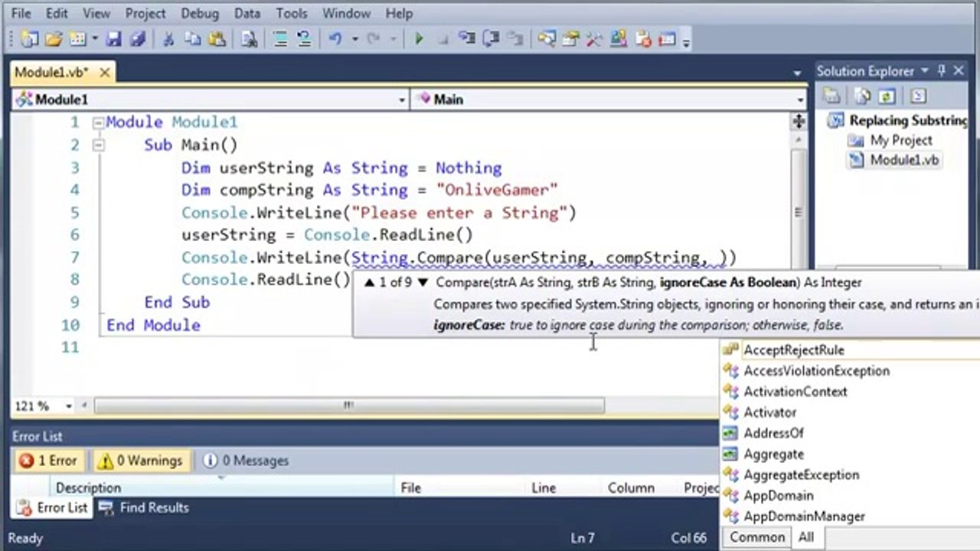Open the active files dropdown arrow
Screen dimensions: 980x551
click(x=797, y=73)
